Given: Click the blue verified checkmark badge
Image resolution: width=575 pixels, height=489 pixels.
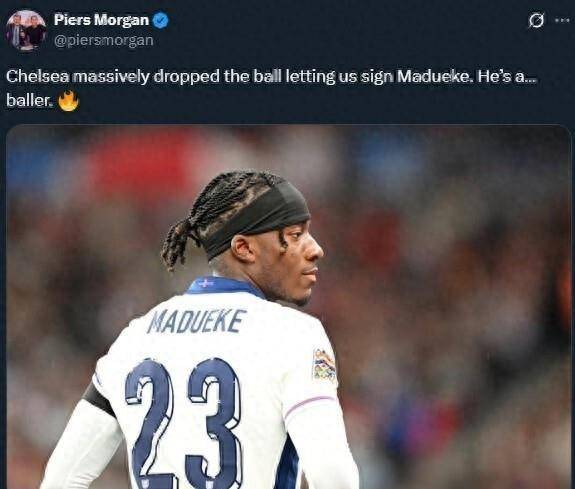Looking at the screenshot, I should point(160,20).
